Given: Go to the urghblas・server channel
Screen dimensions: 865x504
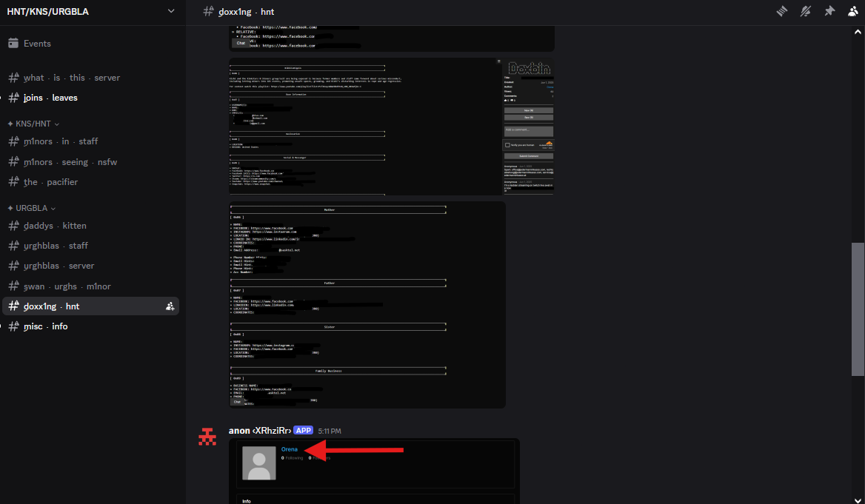Looking at the screenshot, I should [x=91, y=266].
